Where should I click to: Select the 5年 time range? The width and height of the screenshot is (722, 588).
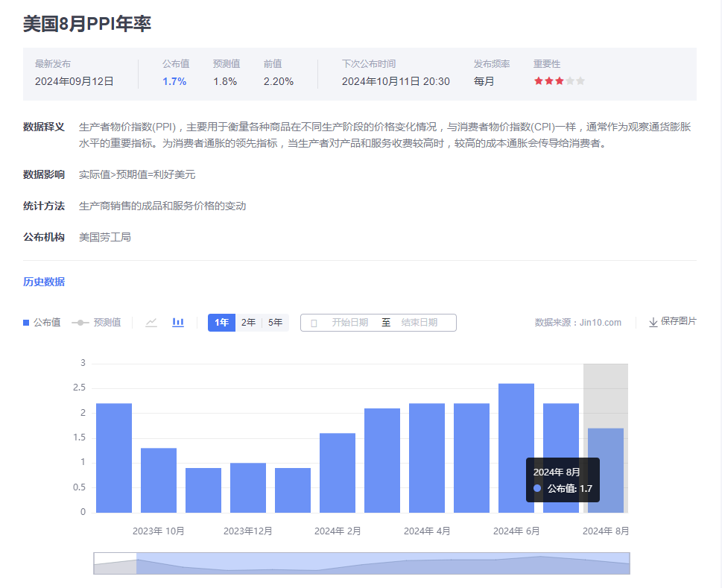pos(275,323)
